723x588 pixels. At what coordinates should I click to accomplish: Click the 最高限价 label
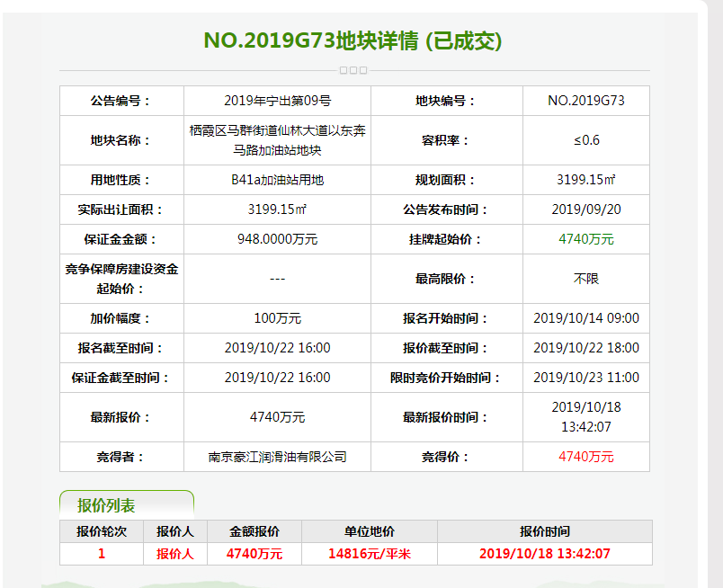click(x=446, y=279)
